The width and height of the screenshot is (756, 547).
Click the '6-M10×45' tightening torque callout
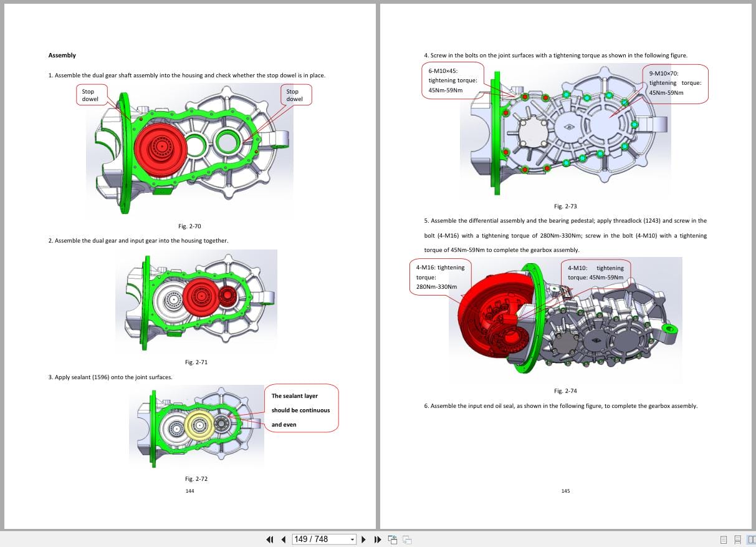(x=453, y=80)
